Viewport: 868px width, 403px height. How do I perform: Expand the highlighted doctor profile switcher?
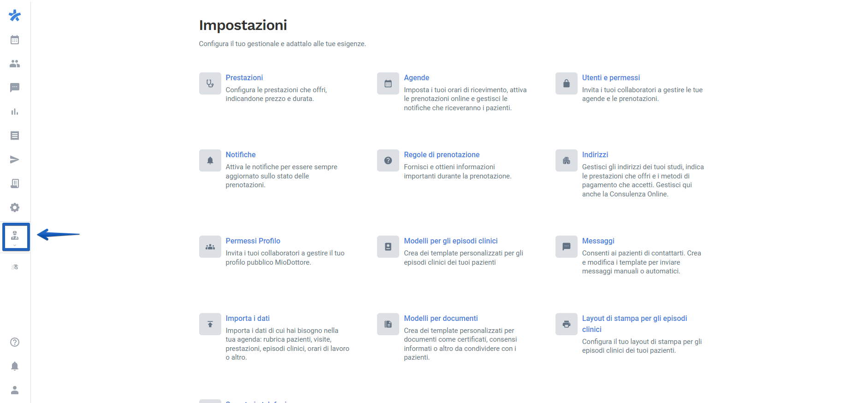(x=16, y=237)
